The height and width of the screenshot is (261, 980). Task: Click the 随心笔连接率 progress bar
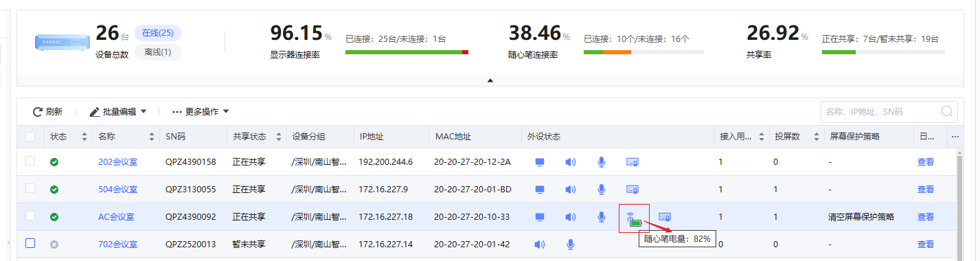pos(643,52)
